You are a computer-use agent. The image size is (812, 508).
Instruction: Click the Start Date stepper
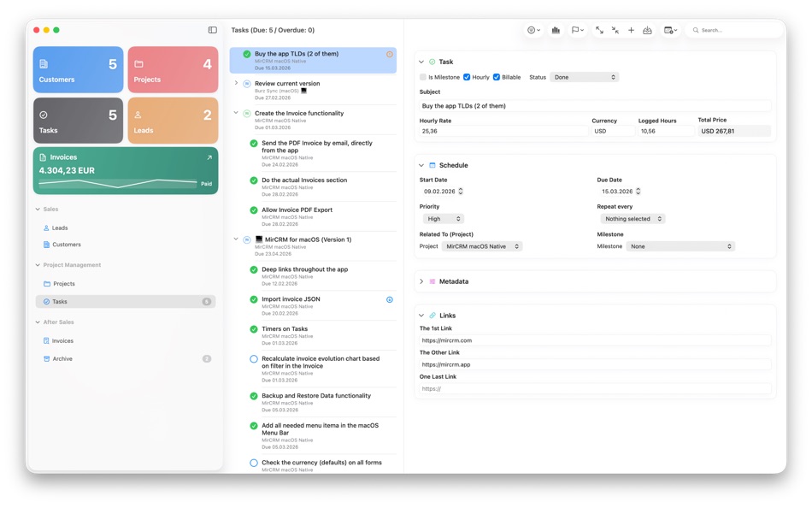pyautogui.click(x=461, y=192)
